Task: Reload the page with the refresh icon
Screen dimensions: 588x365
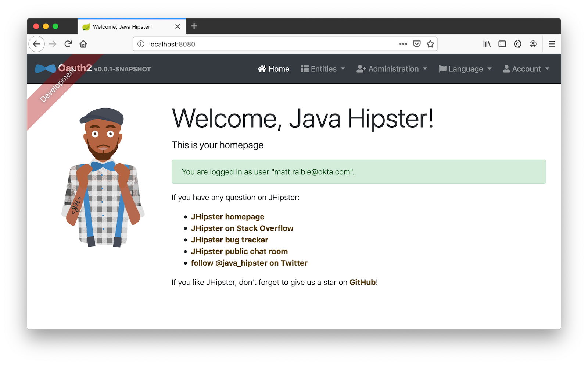Action: 68,44
